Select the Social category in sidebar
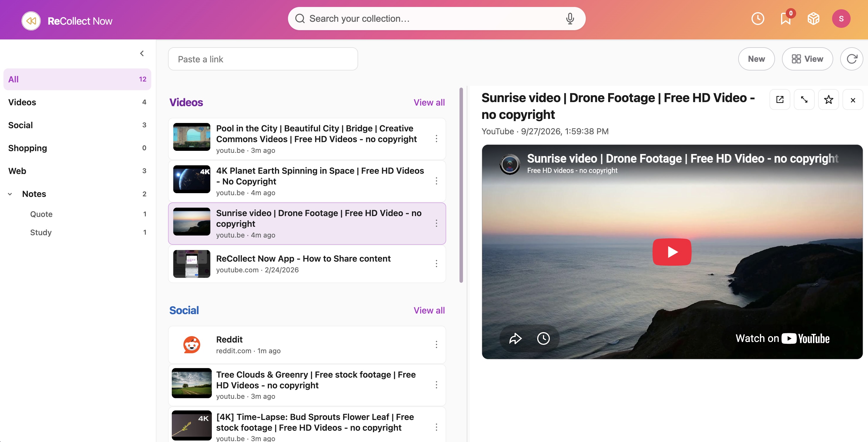This screenshot has width=868, height=442. coord(77,125)
